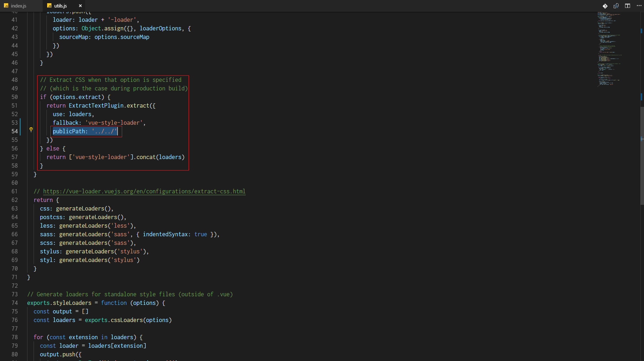Place cursor in the highlighted publicPath text

(85, 132)
